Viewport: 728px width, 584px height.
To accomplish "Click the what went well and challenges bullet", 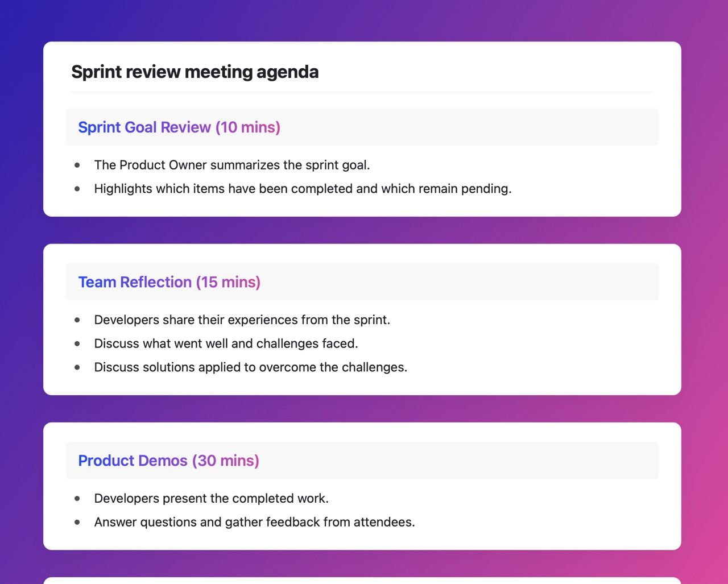I will [x=226, y=343].
